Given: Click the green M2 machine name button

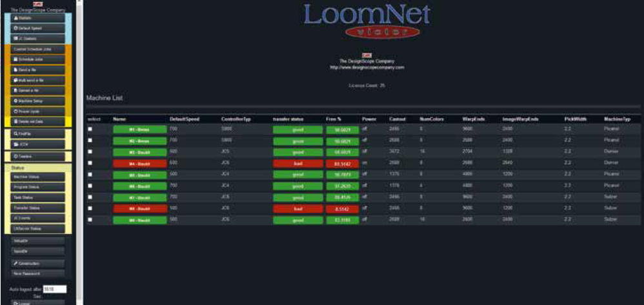Looking at the screenshot, I should point(139,141).
